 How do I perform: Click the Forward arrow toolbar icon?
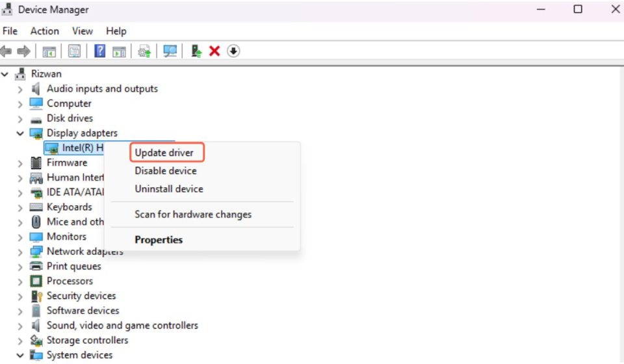(x=24, y=51)
